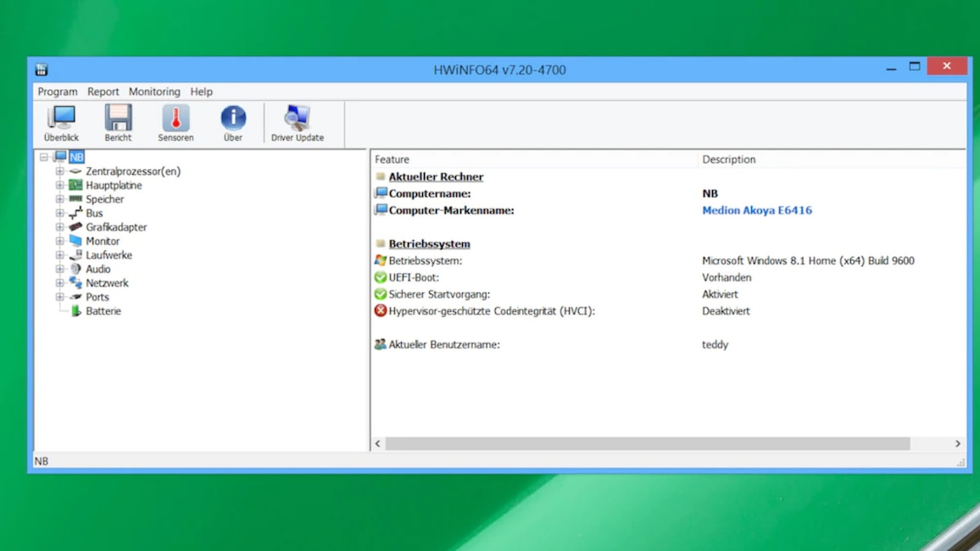Click the Monitor tree icon
This screenshot has height=551, width=980.
click(x=75, y=241)
